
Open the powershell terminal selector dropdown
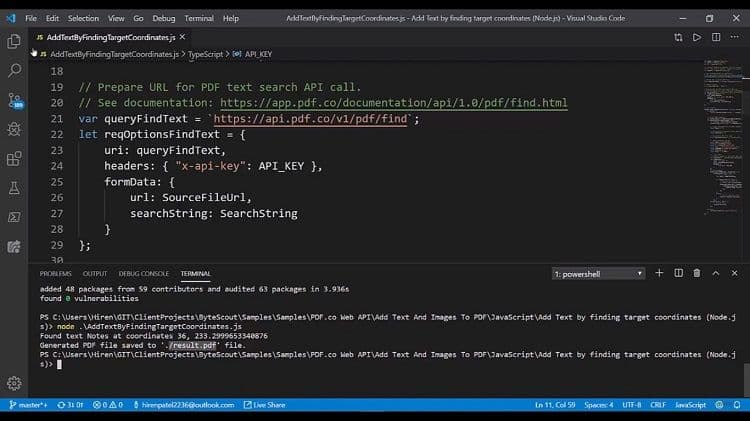coord(599,273)
